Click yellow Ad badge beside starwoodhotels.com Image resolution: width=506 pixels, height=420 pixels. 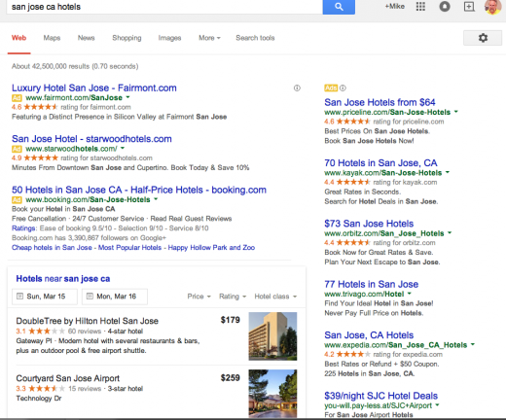[x=17, y=149]
